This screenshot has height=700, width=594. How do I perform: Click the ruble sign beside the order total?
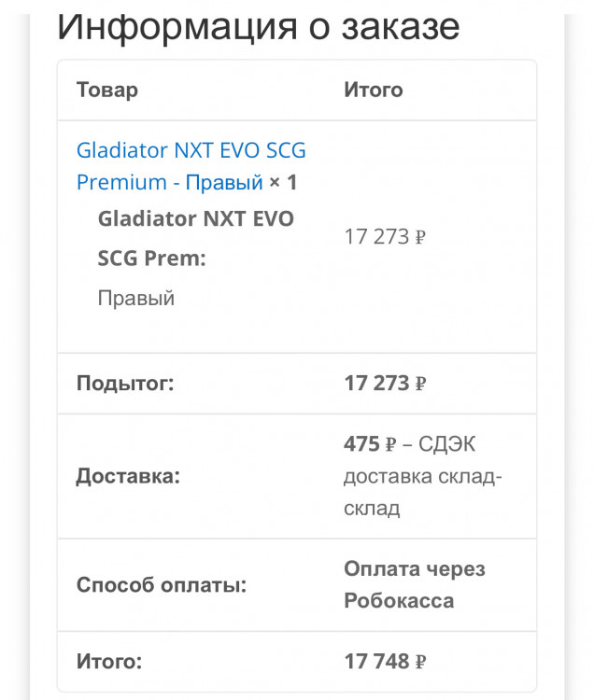pyautogui.click(x=420, y=663)
